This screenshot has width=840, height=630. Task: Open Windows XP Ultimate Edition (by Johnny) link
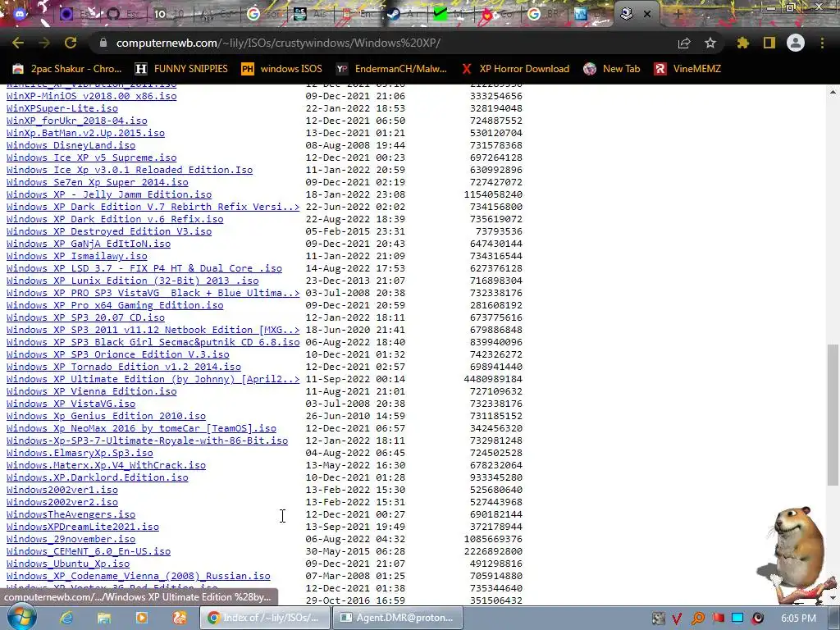(x=153, y=379)
